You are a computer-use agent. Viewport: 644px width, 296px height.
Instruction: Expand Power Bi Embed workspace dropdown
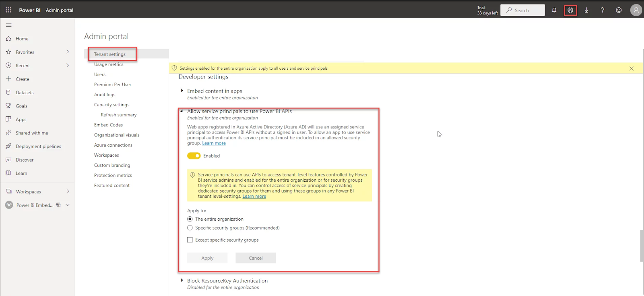68,205
